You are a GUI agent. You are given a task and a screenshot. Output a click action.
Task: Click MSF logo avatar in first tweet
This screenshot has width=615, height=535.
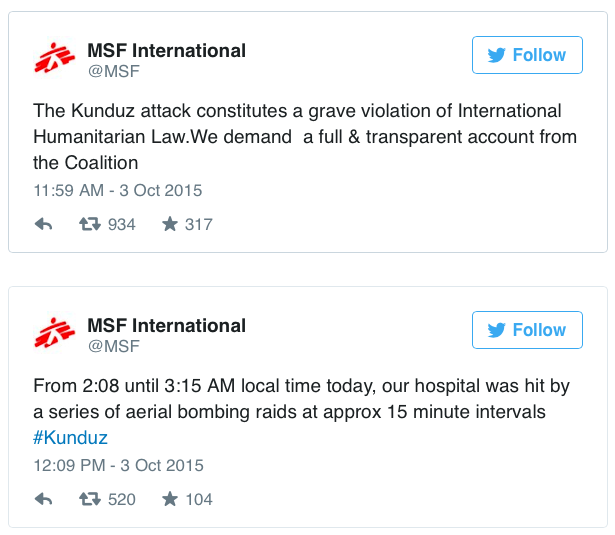55,60
